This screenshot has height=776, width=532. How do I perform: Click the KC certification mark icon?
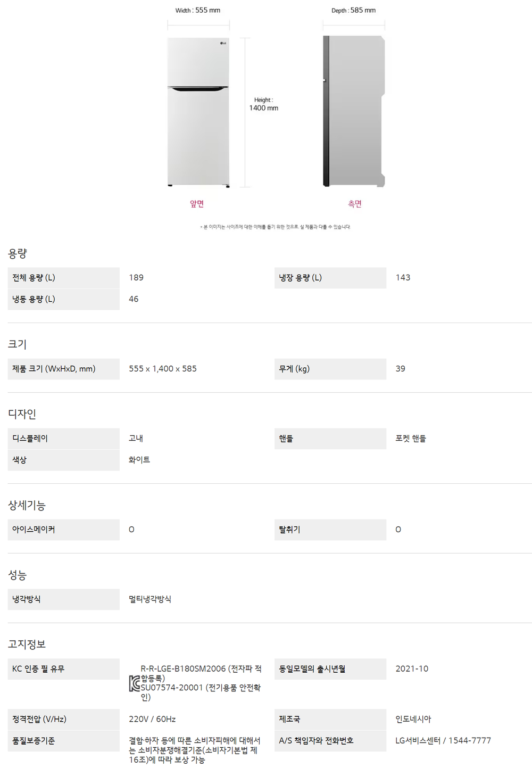135,683
